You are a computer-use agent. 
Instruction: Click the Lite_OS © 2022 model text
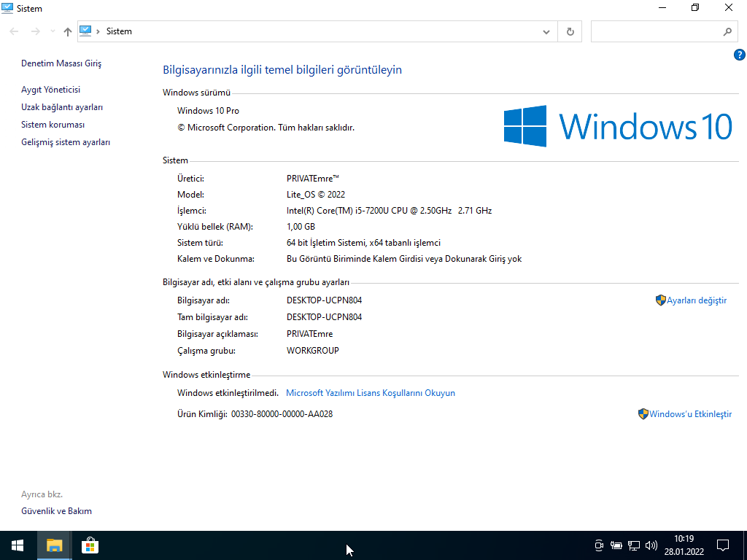[x=315, y=194]
